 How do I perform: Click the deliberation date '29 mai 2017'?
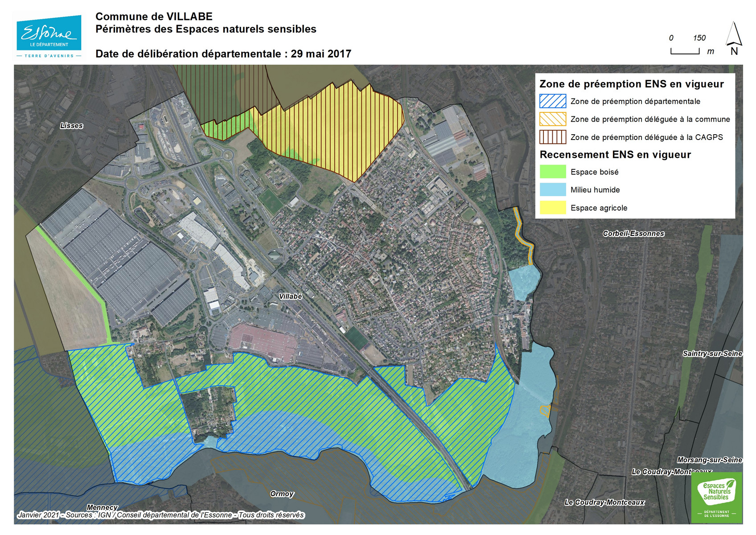point(321,54)
